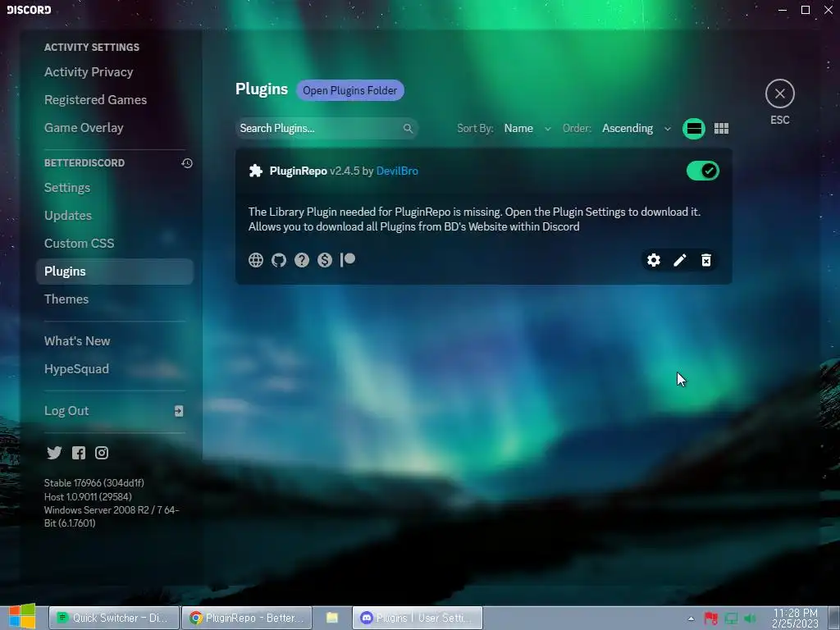Open BetterDiscord Updates tab

(x=115, y=216)
